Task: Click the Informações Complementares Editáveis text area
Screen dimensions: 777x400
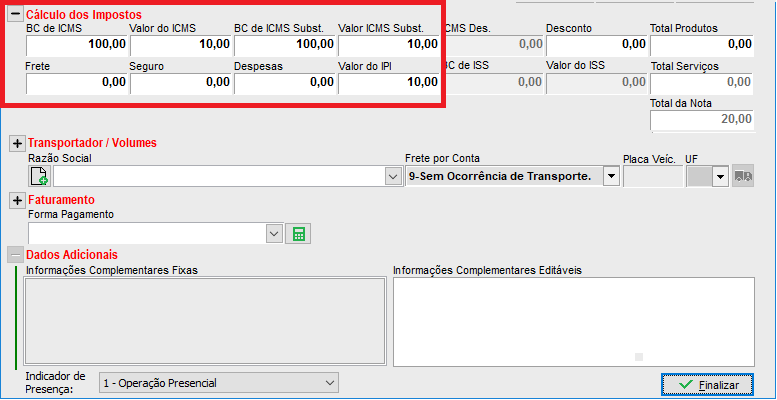Action: point(573,322)
